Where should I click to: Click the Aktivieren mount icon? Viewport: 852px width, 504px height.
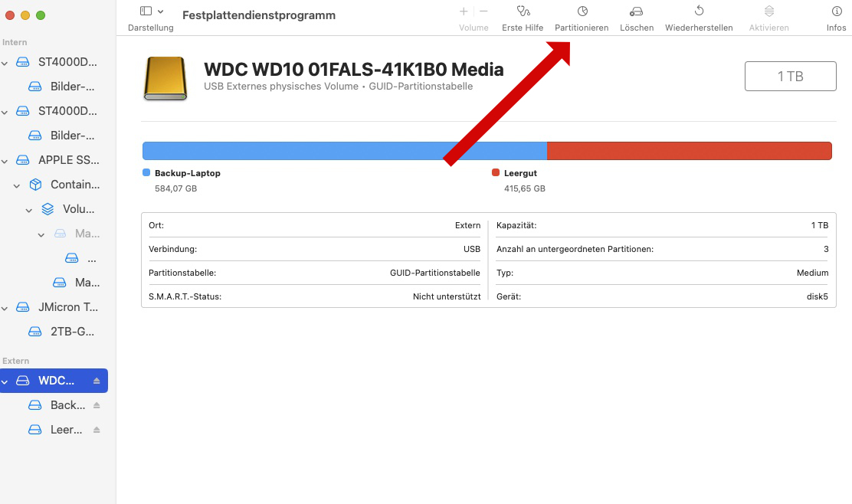(x=768, y=11)
